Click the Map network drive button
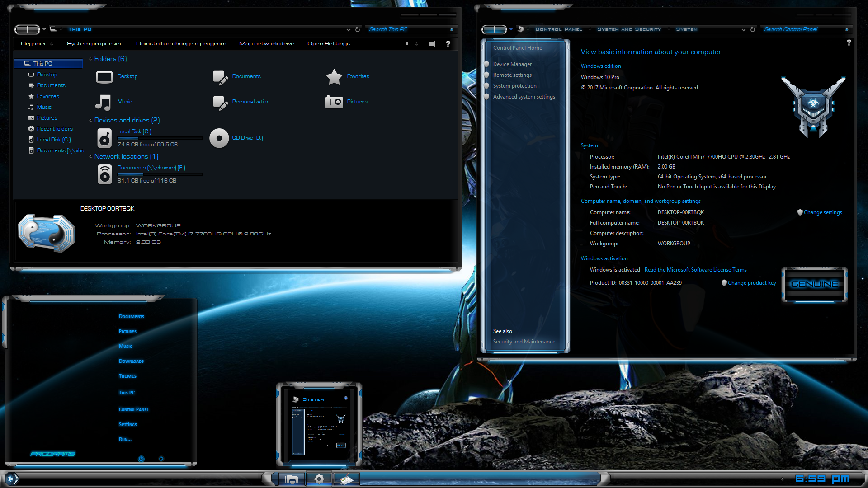The height and width of the screenshot is (488, 868). (x=266, y=43)
